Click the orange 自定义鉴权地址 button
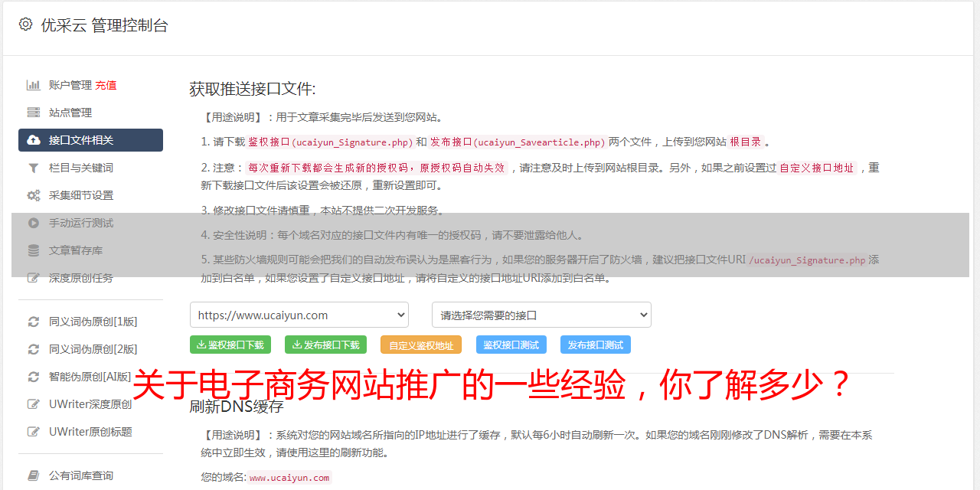Image resolution: width=980 pixels, height=490 pixels. pos(421,345)
